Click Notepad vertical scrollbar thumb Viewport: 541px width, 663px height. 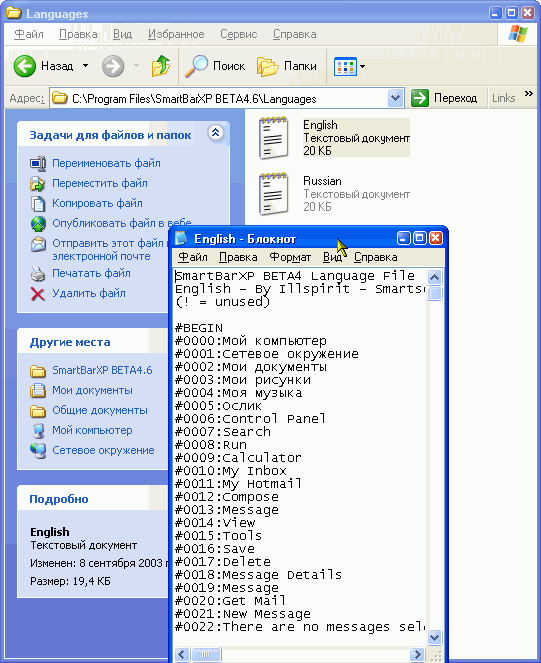434,293
